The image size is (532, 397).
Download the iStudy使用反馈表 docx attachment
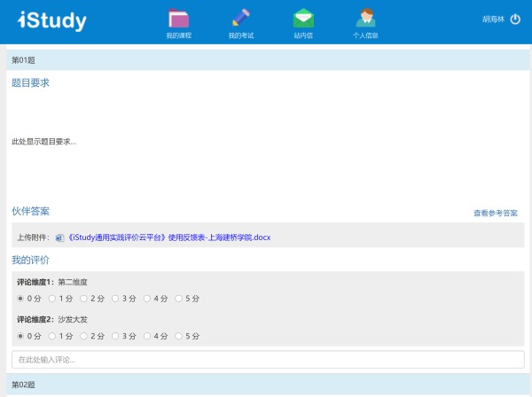coord(168,237)
